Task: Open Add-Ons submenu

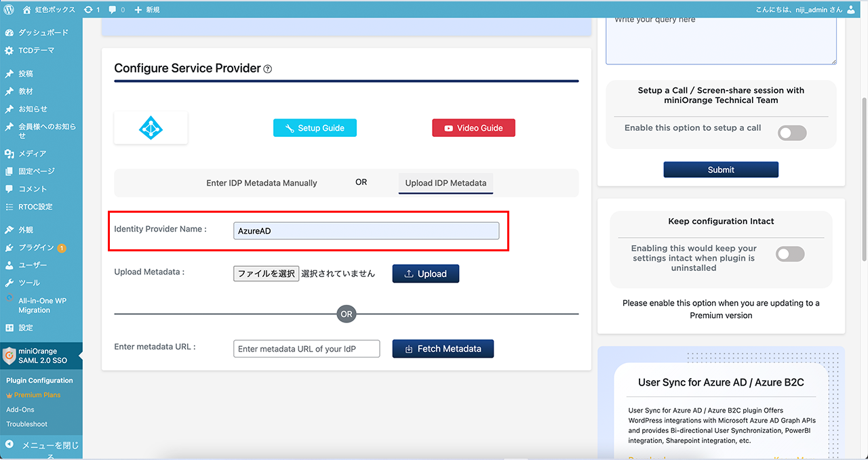Action: 20,409
